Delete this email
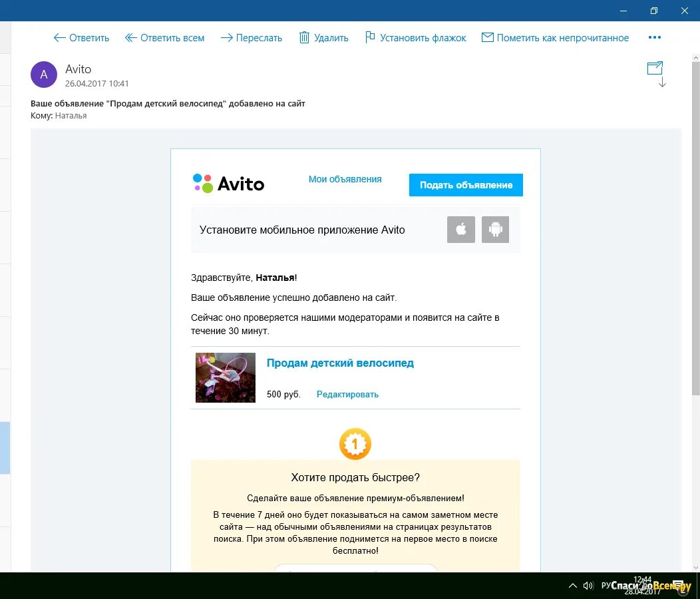The width and height of the screenshot is (700, 599). 323,38
